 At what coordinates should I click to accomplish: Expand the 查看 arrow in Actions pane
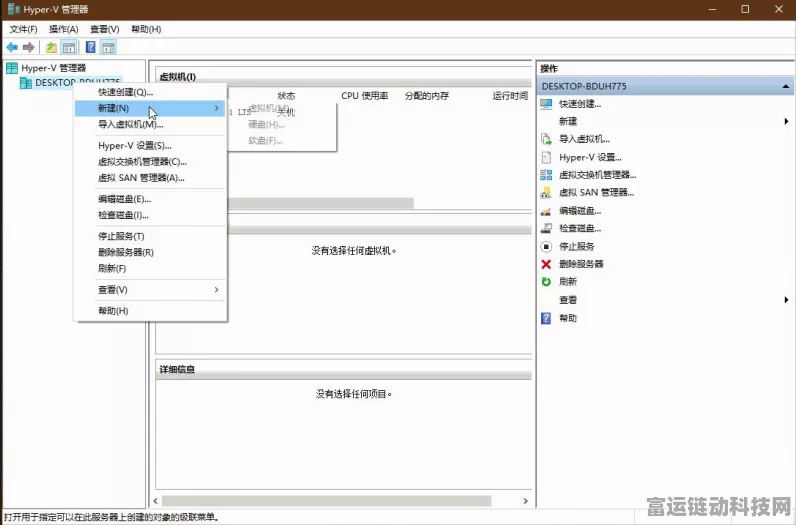pyautogui.click(x=786, y=300)
